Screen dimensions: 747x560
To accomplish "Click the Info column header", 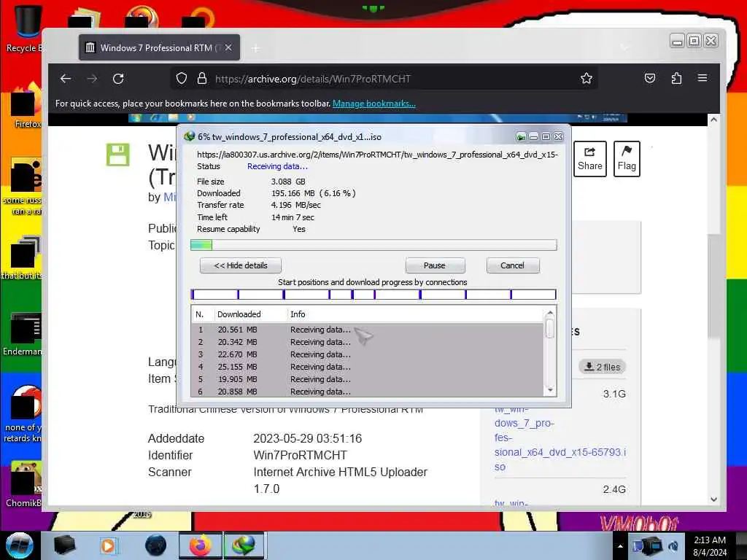I will 298,314.
